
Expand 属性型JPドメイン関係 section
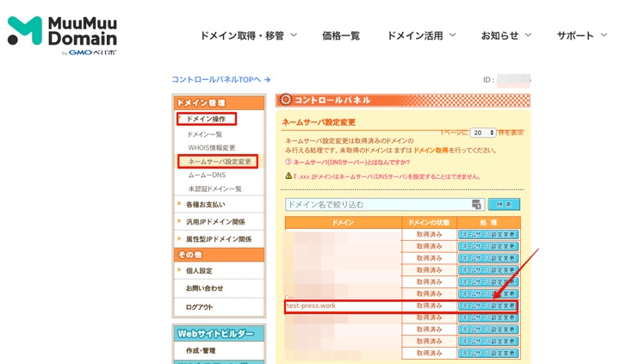[219, 238]
